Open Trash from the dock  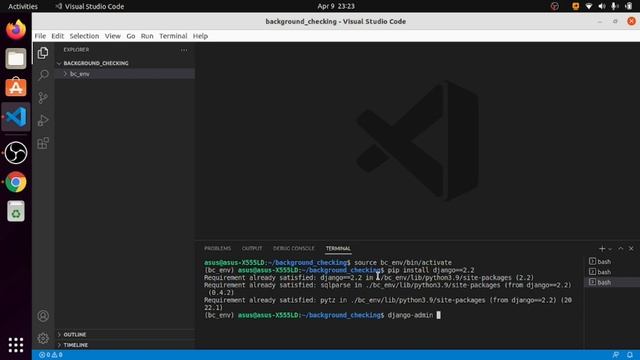[16, 211]
